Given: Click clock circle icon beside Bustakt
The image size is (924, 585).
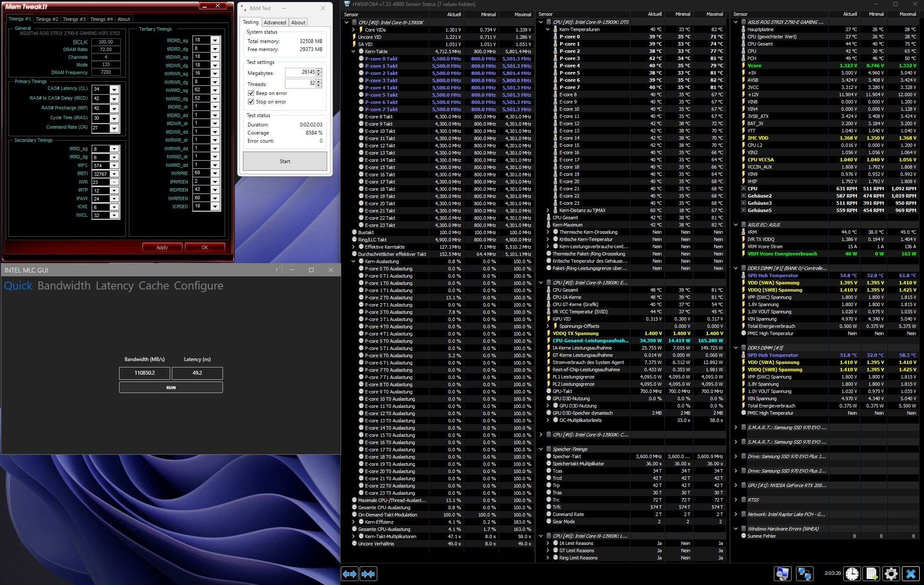Looking at the screenshot, I should 354,232.
